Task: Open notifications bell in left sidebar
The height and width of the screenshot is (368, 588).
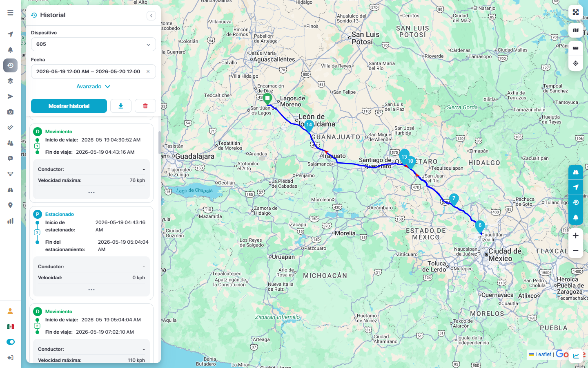Action: [10, 49]
